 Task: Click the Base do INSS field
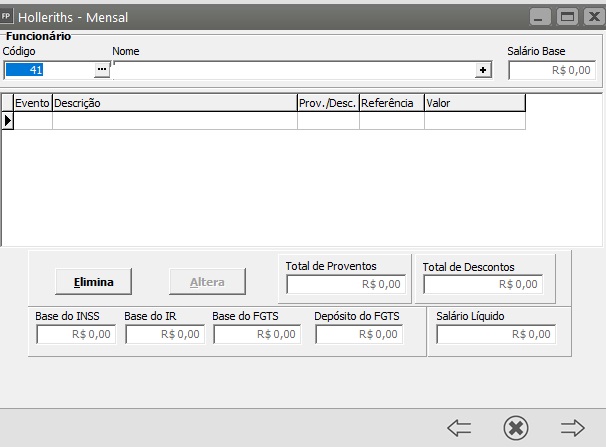(76, 334)
